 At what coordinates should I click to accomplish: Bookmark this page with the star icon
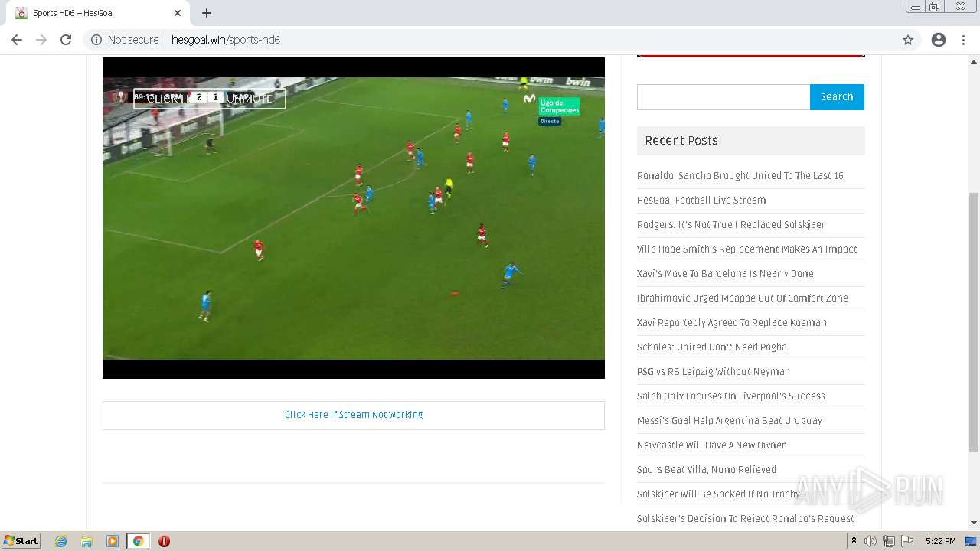point(908,40)
